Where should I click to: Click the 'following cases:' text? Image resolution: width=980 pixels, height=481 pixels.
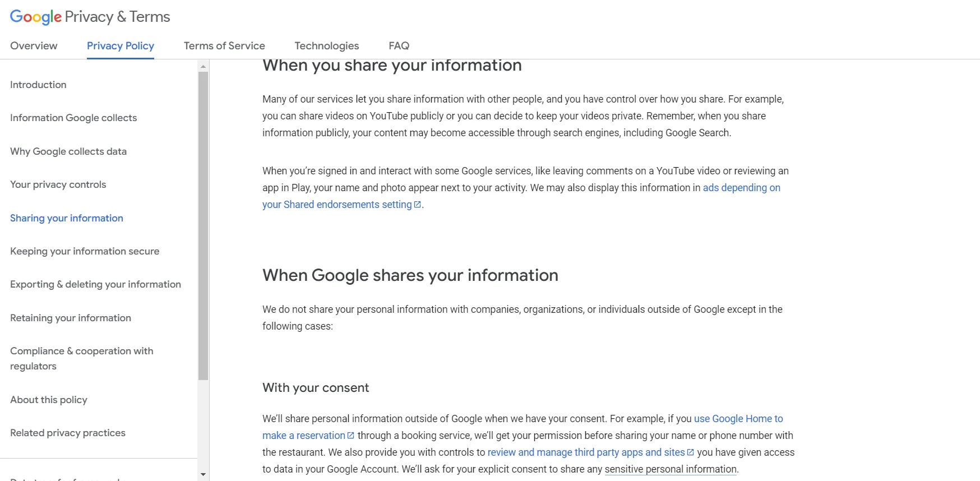[298, 326]
